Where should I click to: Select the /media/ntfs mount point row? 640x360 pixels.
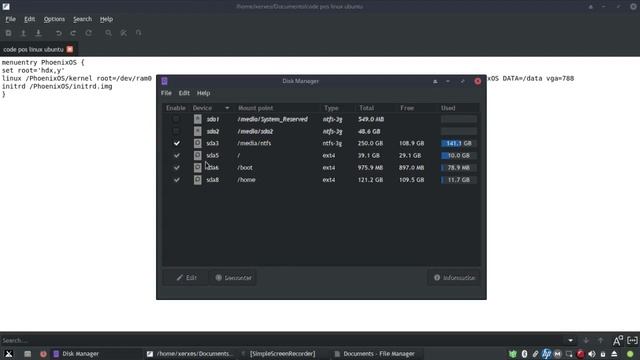[x=254, y=143]
